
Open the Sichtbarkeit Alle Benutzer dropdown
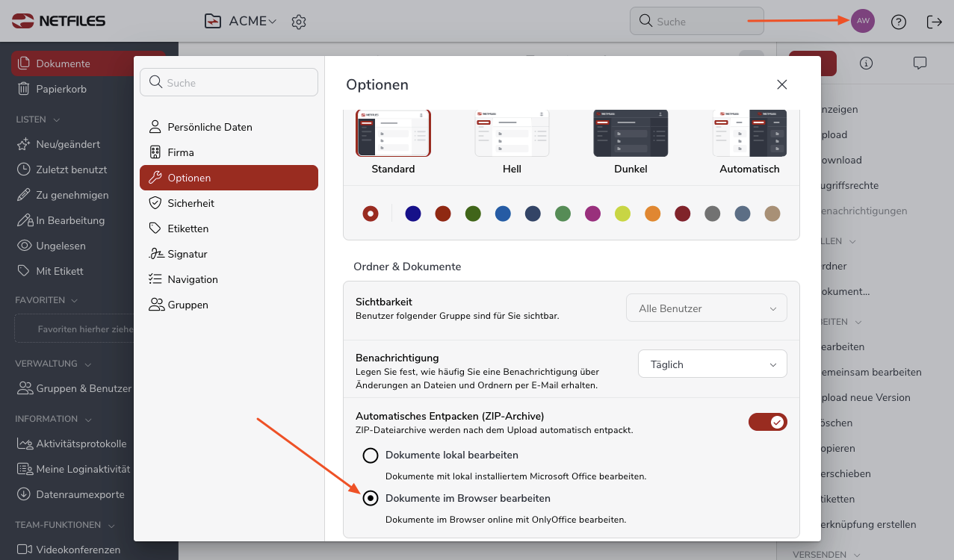click(x=706, y=308)
